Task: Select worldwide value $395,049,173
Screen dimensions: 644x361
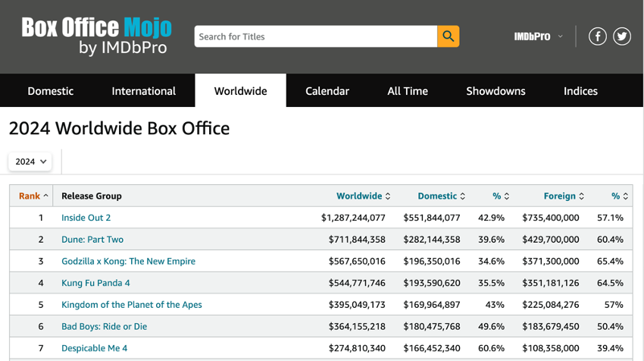Action: 357,305
